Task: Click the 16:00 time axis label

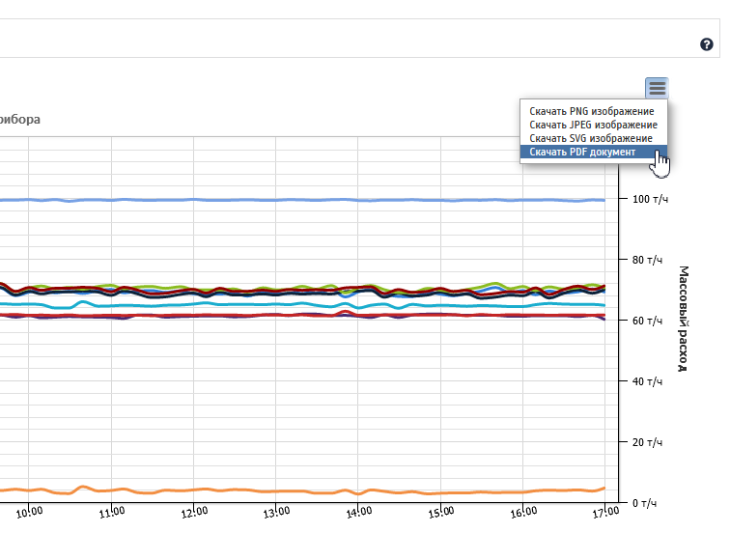Action: (x=524, y=513)
